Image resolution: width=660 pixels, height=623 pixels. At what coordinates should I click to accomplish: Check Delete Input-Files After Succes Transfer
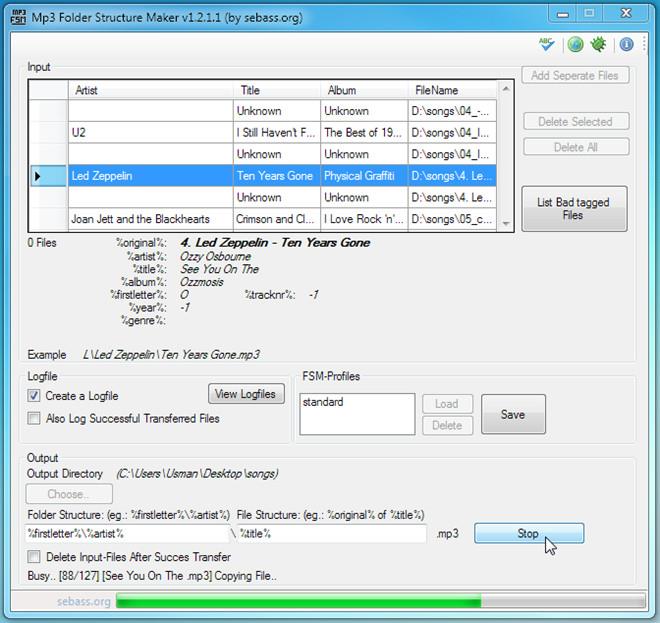pos(34,557)
